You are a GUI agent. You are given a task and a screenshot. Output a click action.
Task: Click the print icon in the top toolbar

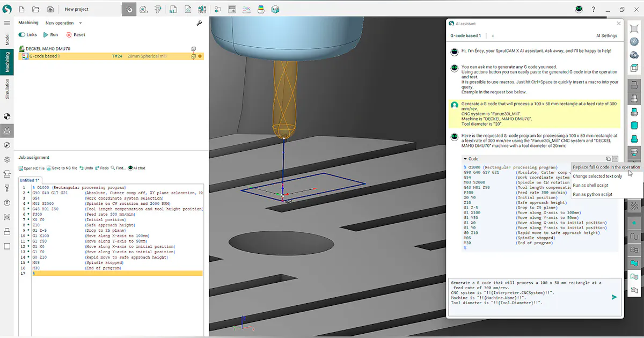coord(262,9)
